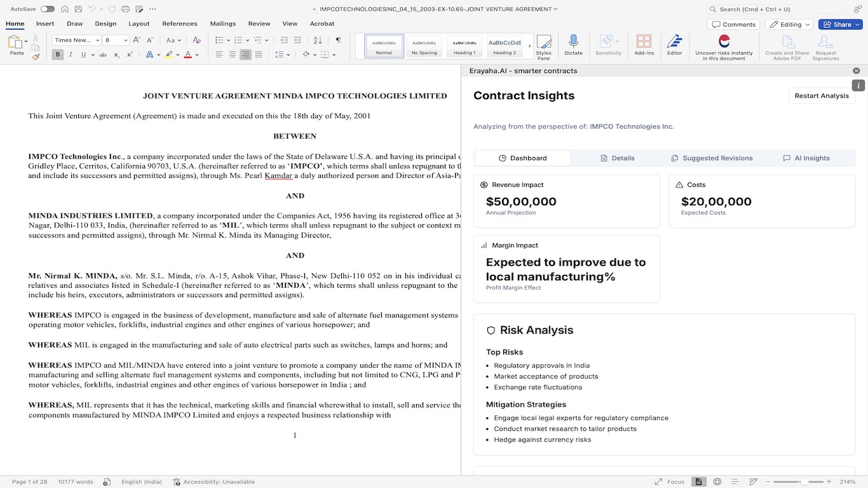Sort the selected text A to Z

318,40
